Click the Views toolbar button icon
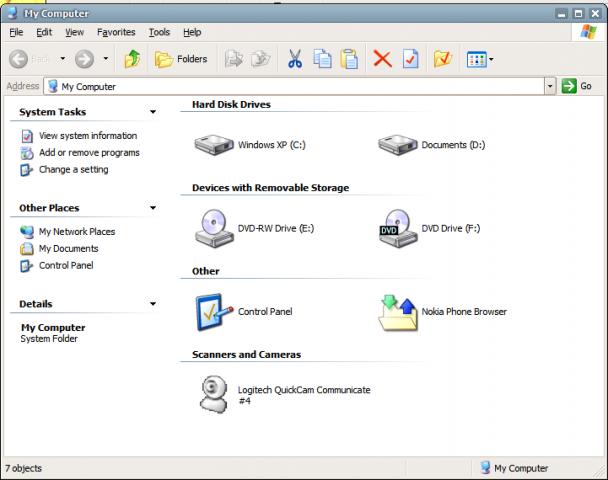608x480 pixels. point(477,59)
